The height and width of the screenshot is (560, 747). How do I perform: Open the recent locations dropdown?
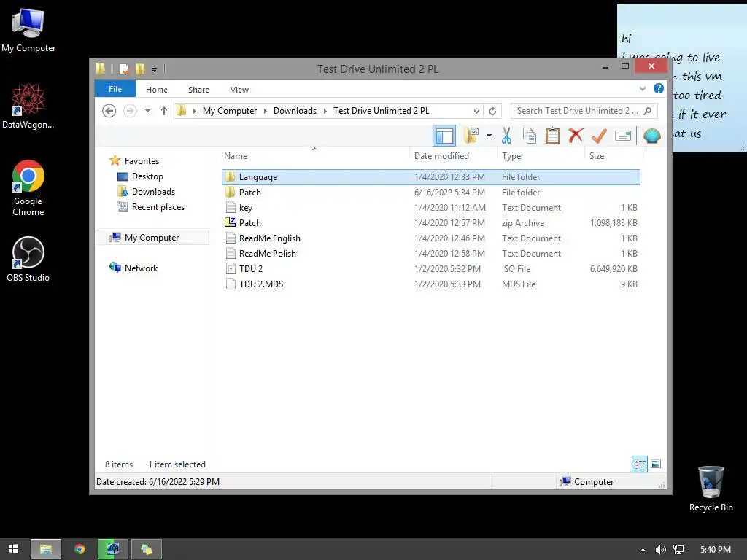[147, 111]
